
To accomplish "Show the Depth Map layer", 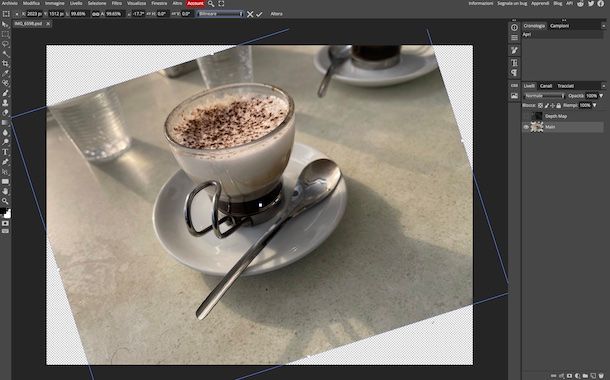I will click(526, 116).
